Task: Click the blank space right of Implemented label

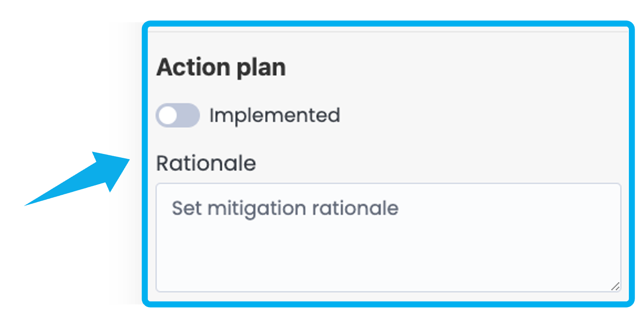Action: [x=473, y=115]
